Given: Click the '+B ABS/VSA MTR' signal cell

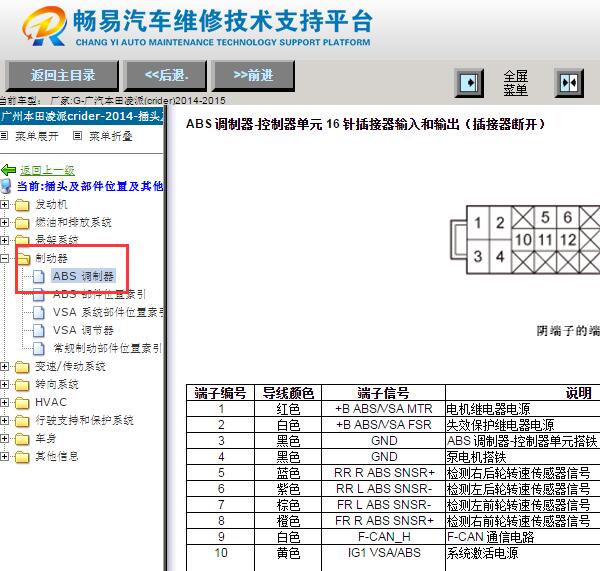Looking at the screenshot, I should tap(383, 409).
